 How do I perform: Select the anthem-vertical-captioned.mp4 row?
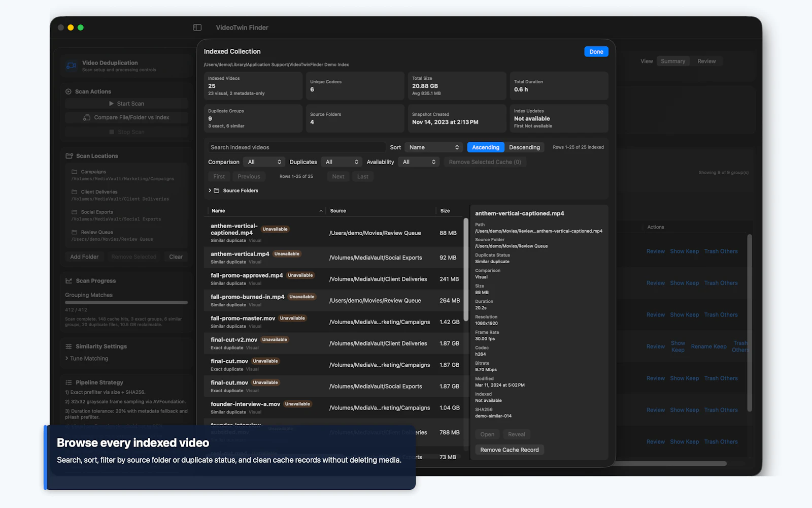(x=334, y=233)
